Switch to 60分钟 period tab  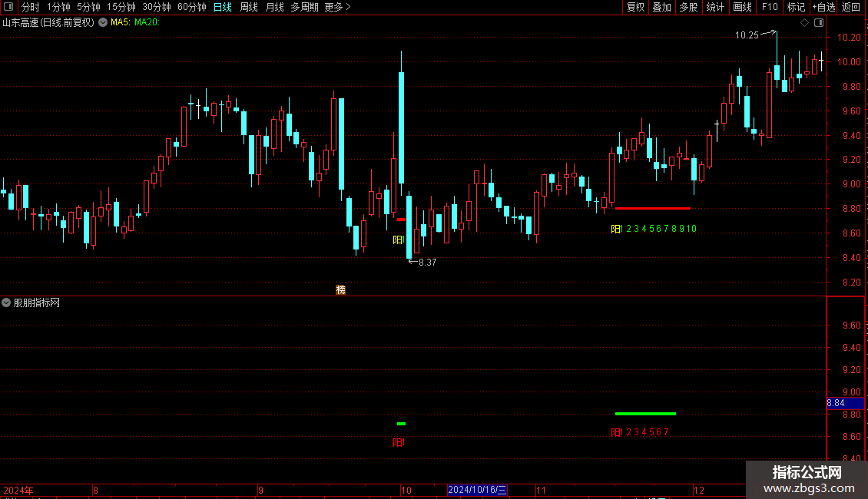(192, 7)
